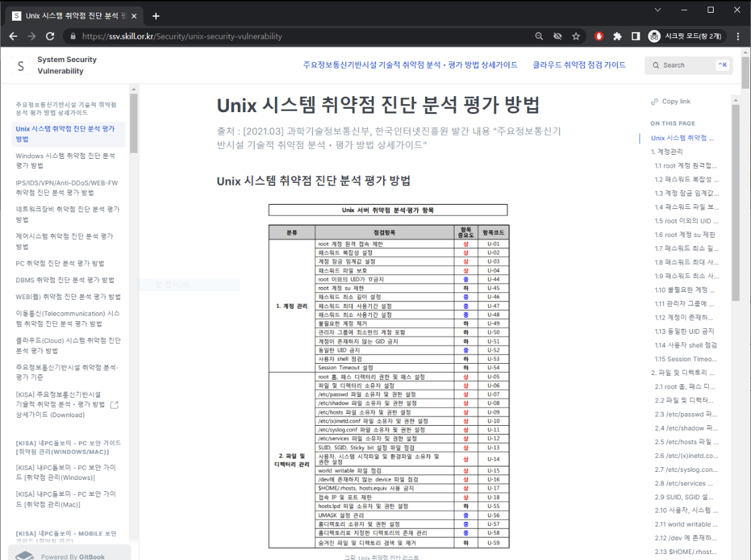Image resolution: width=751 pixels, height=560 pixels.
Task: Click System Security Vulnerability site title
Action: tap(67, 65)
